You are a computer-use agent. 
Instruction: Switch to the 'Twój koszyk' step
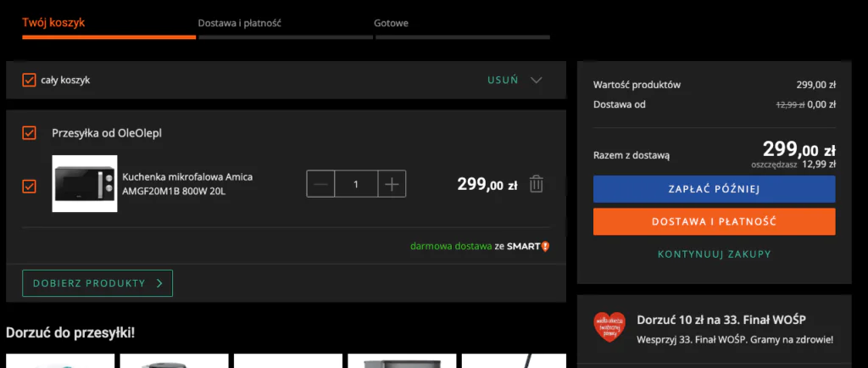point(53,23)
